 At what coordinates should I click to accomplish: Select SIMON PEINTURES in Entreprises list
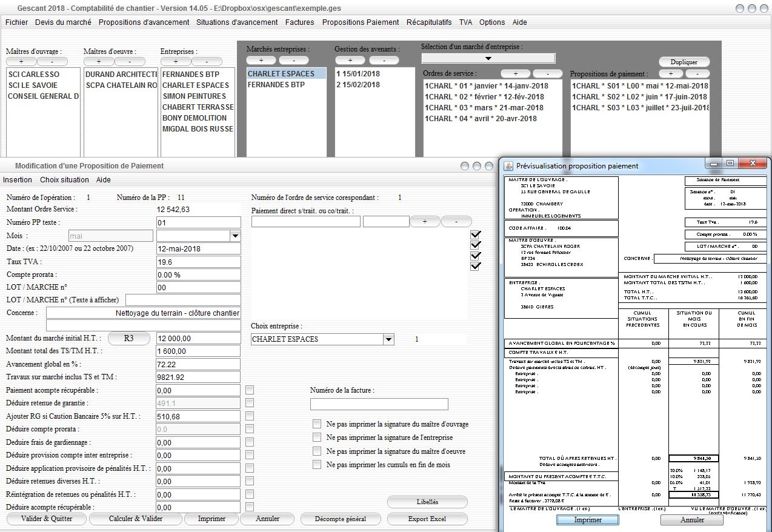click(x=198, y=96)
